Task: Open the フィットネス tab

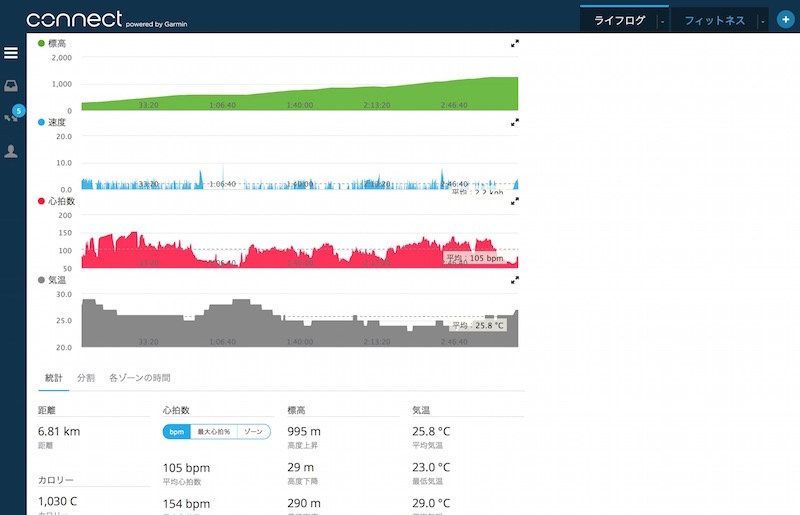Action: [714, 20]
